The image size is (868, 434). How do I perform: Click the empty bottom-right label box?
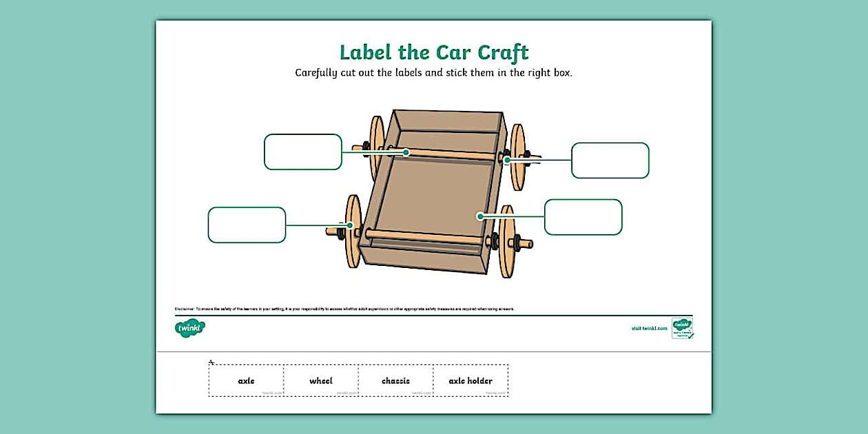pos(583,216)
